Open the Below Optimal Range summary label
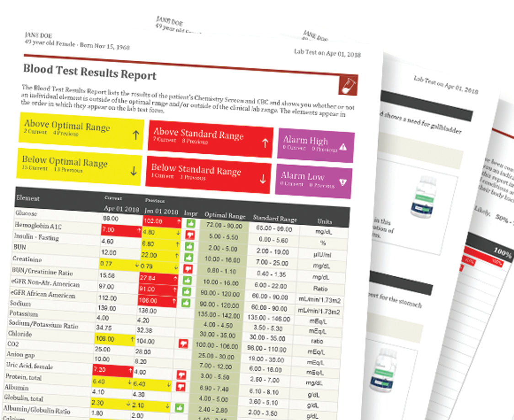Screen dimensions: 514x420 [65, 161]
